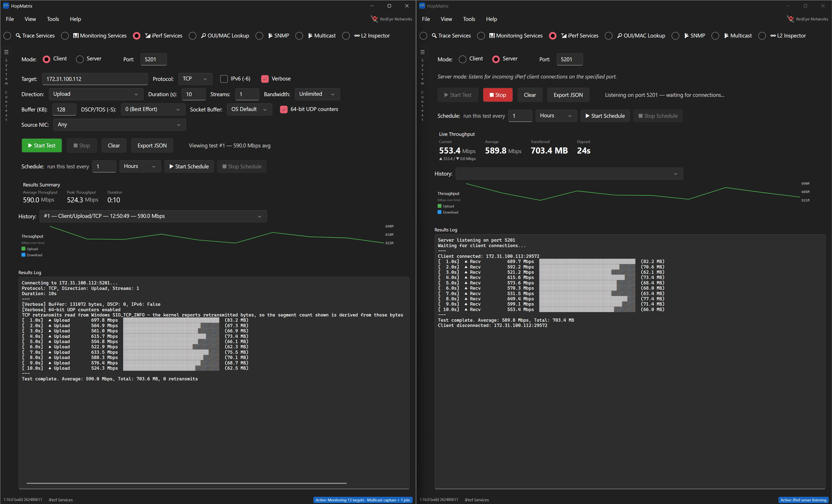The width and height of the screenshot is (832, 504).
Task: Click the Streams count field
Action: [x=247, y=94]
